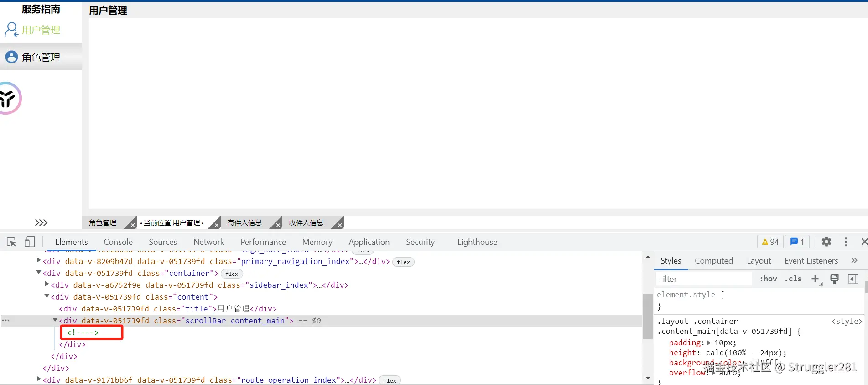Close the 收件人信息 page tab

pos(339,225)
